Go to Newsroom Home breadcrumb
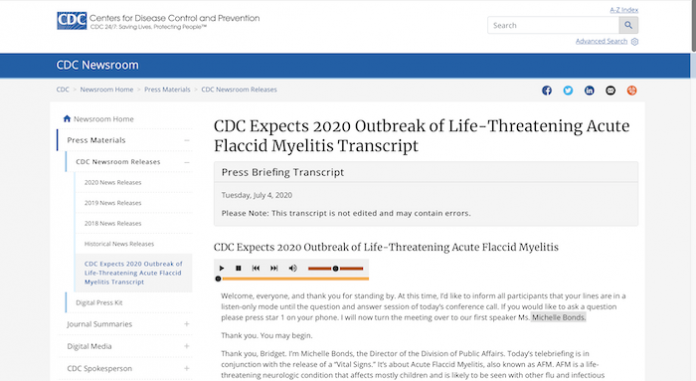696x381 pixels. pos(107,89)
